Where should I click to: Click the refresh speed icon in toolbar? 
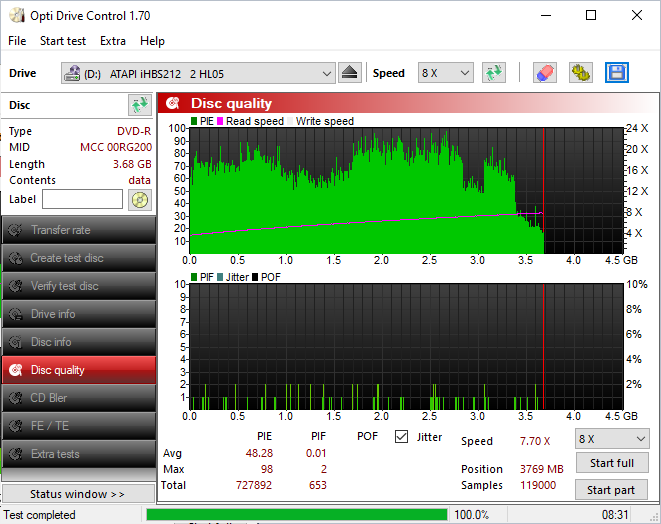point(493,73)
